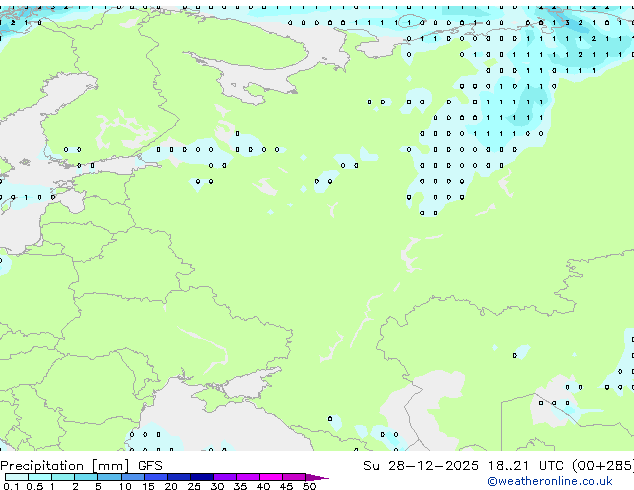Select the '(00+285)' forecast offset text
Screen dimensions: 634x490
tap(603, 466)
